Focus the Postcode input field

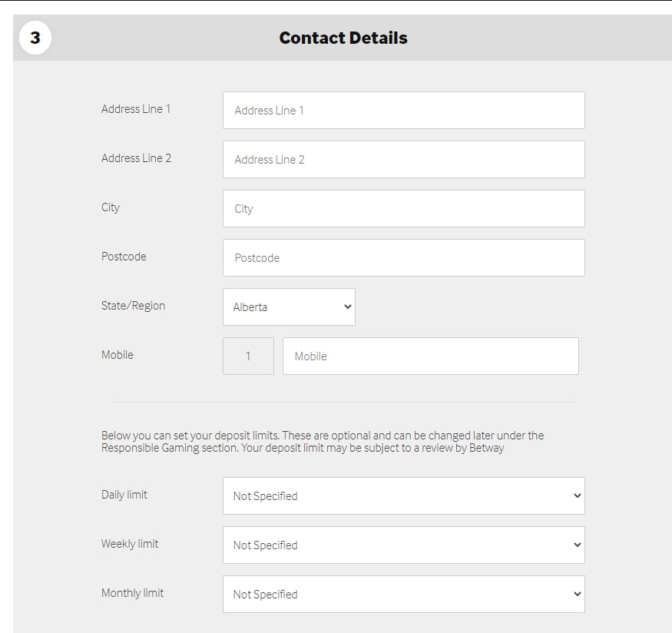[403, 257]
